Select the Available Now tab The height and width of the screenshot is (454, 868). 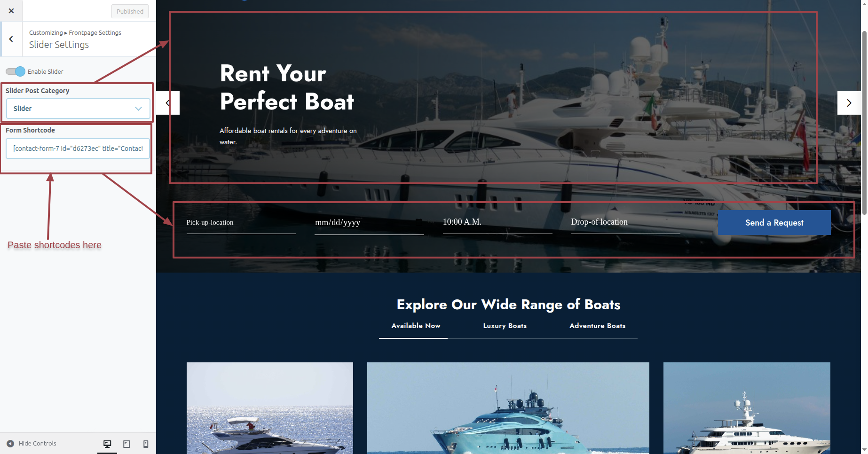[x=416, y=326]
